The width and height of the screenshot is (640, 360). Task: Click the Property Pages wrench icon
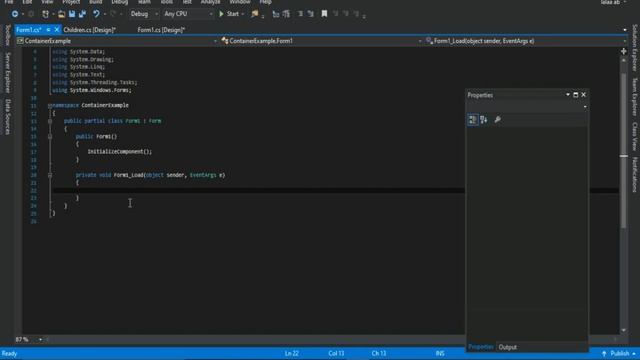498,120
